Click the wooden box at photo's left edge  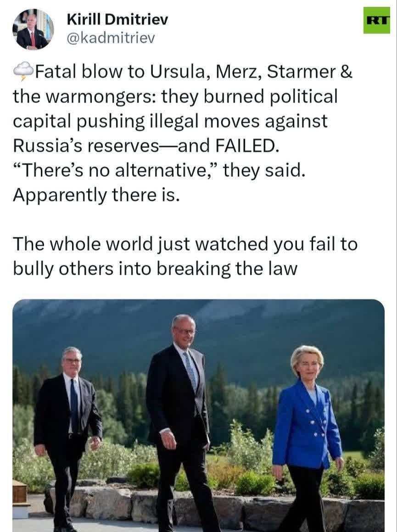19,497
